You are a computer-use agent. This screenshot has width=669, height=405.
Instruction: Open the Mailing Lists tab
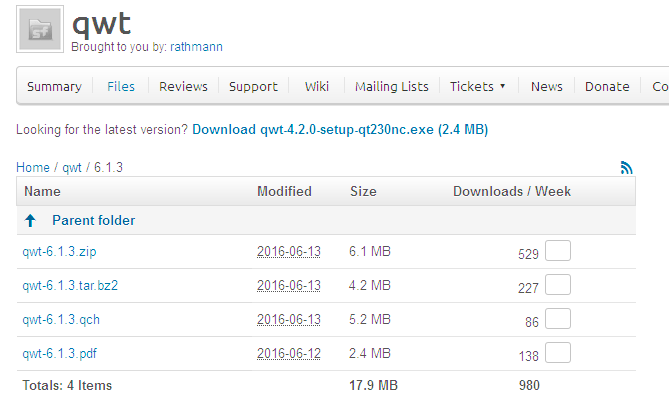(392, 87)
